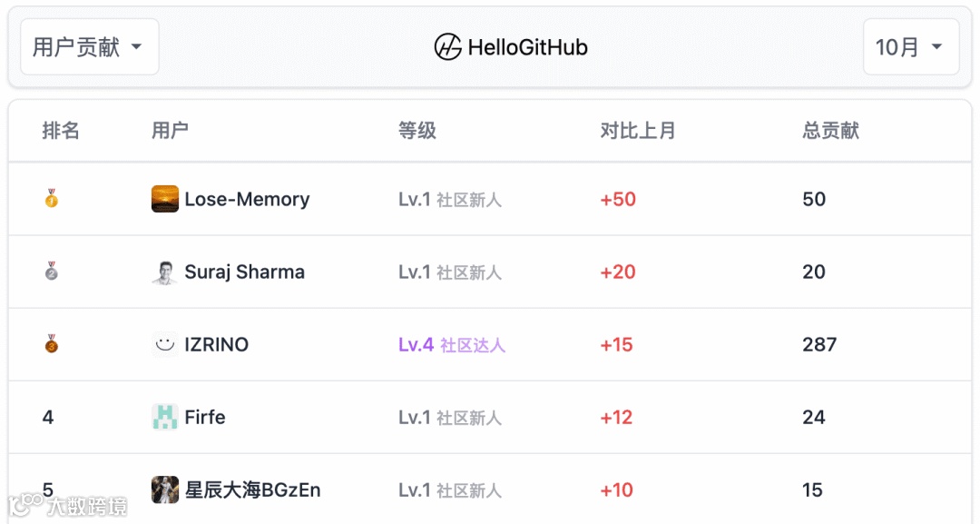This screenshot has height=524, width=980.
Task: Click the bronze medal third-place icon
Action: point(52,343)
